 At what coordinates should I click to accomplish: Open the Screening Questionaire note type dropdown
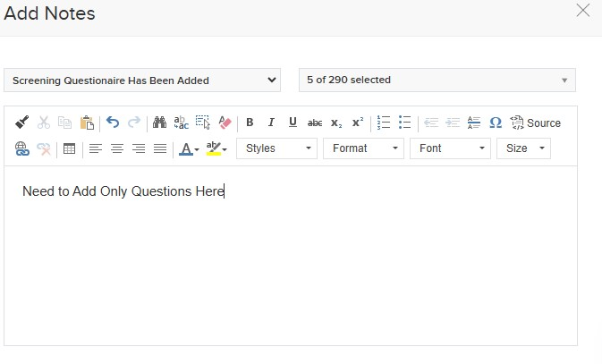pos(141,80)
